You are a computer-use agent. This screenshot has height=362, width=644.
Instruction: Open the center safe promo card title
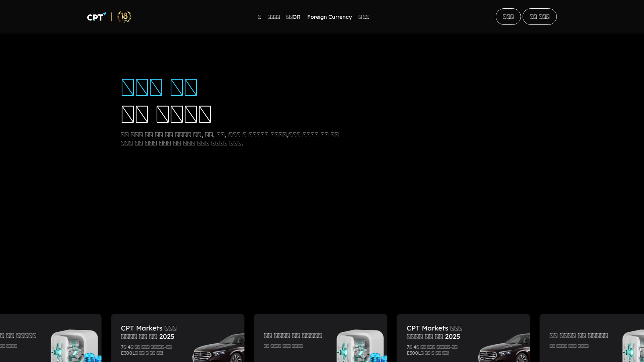293,335
